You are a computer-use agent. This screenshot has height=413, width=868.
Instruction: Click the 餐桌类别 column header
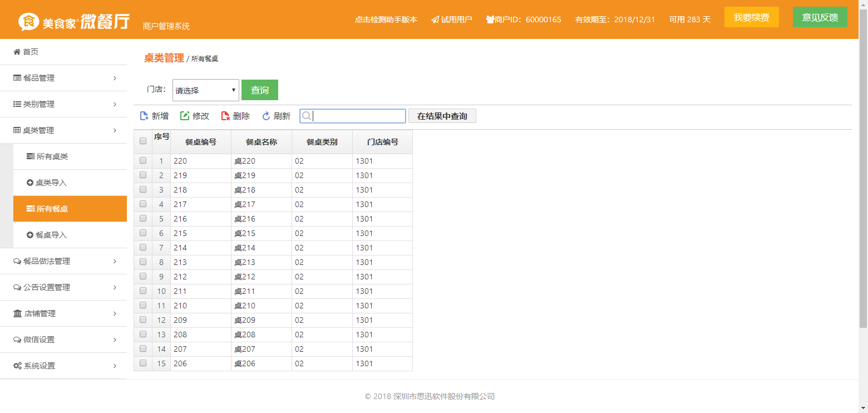point(322,142)
